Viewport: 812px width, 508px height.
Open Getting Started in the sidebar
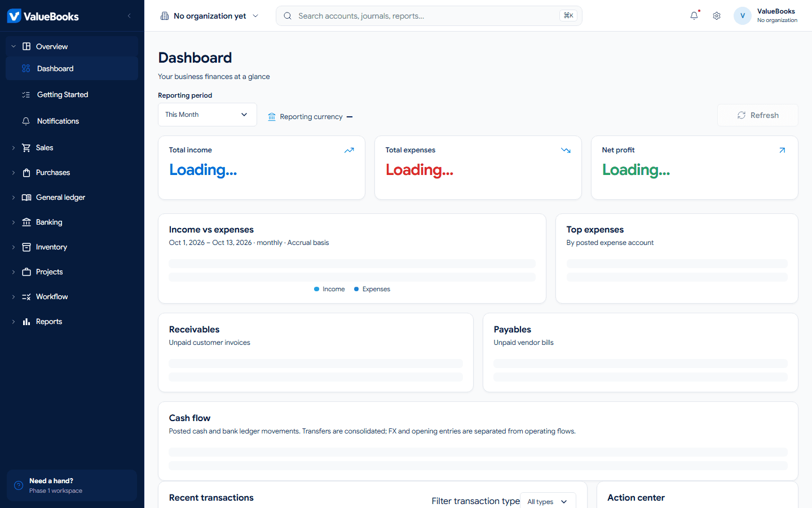coord(72,95)
